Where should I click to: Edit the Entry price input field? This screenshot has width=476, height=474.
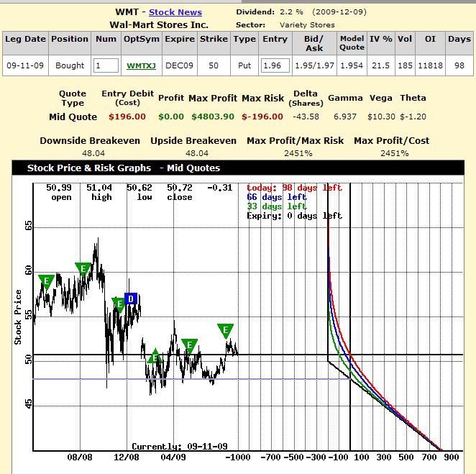[275, 65]
